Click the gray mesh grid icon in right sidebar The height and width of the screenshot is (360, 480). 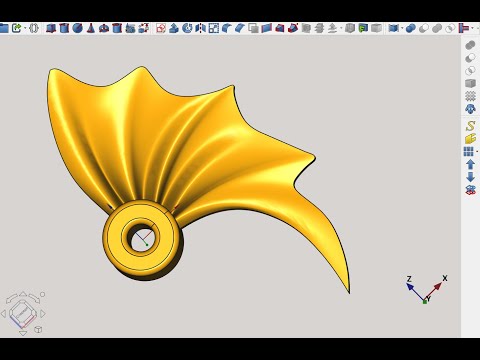(x=470, y=96)
